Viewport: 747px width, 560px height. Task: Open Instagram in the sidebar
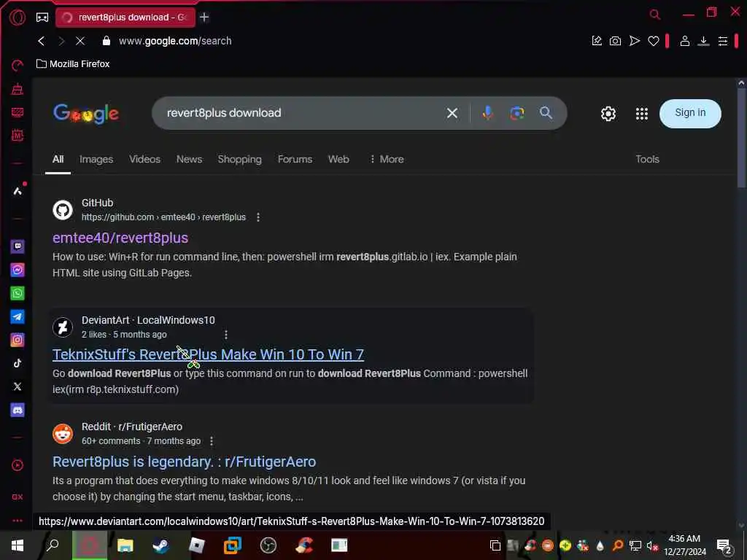18,340
